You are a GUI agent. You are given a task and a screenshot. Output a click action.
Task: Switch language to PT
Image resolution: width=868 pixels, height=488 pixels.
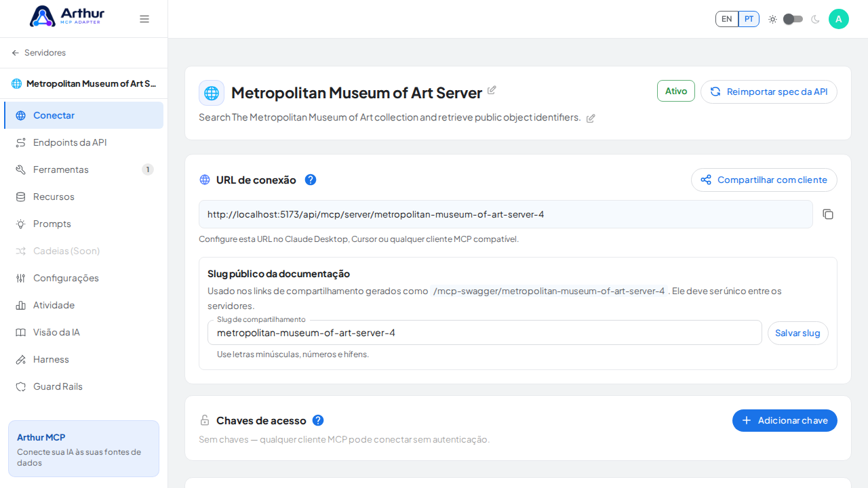click(x=749, y=19)
